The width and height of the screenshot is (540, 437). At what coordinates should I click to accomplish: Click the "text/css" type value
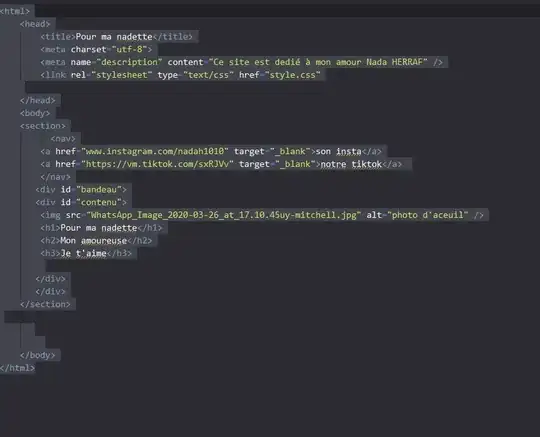pos(208,75)
